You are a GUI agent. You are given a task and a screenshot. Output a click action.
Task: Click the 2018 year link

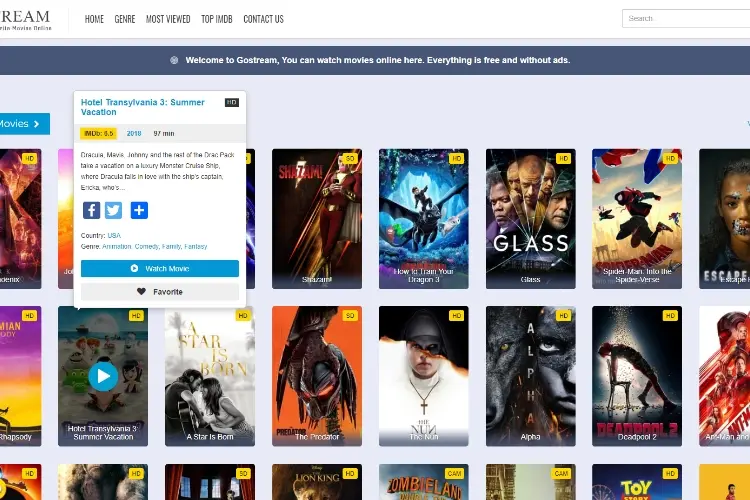coord(134,133)
